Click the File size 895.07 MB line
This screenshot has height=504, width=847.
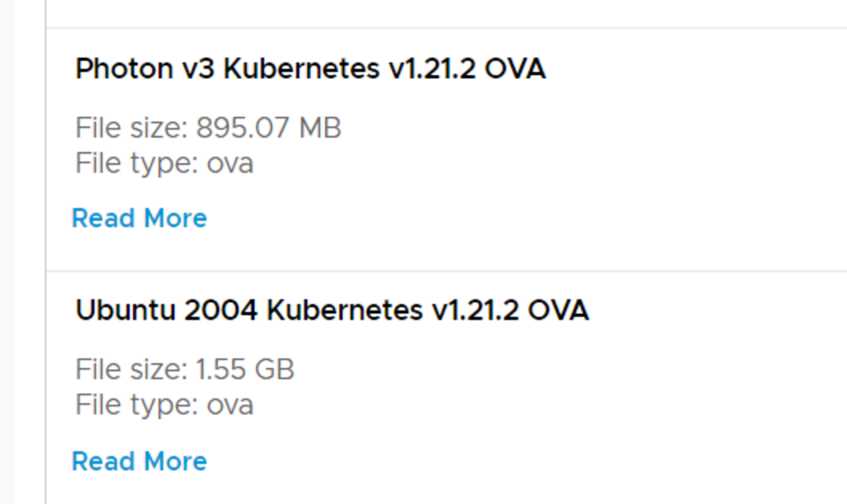tap(208, 128)
